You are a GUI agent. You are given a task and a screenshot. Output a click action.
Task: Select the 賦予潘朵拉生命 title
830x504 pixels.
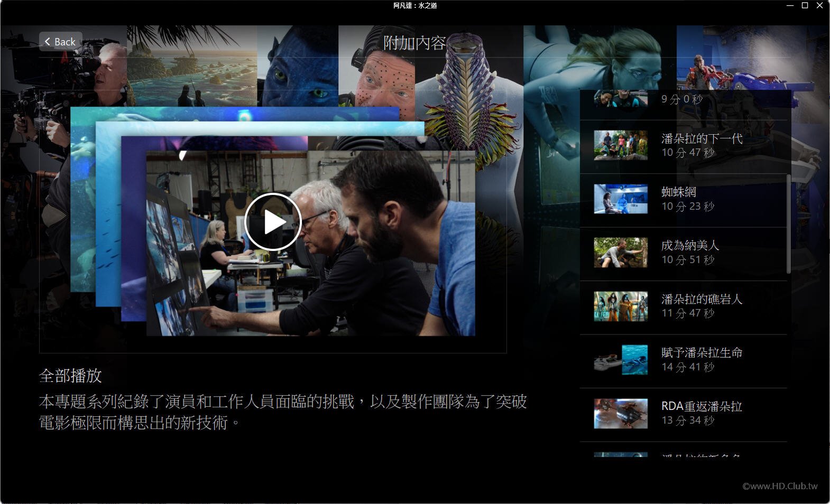tap(702, 352)
